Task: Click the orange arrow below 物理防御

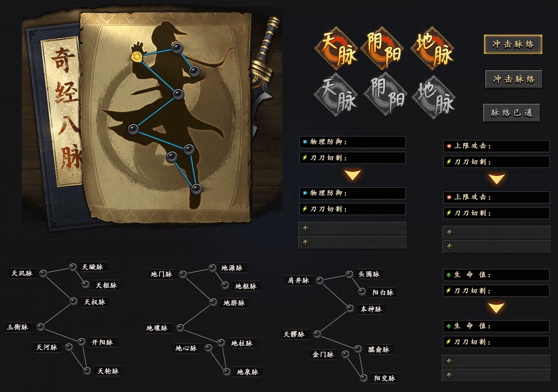Action: (x=353, y=175)
